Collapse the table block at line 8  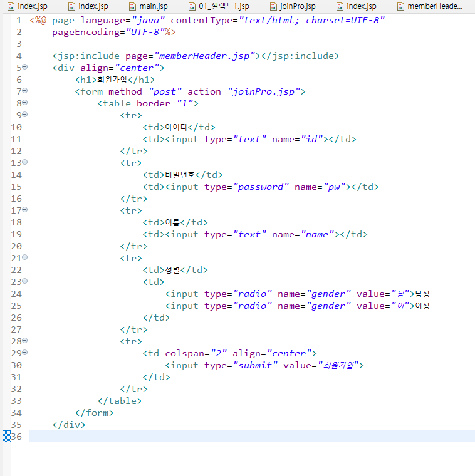coord(25,102)
